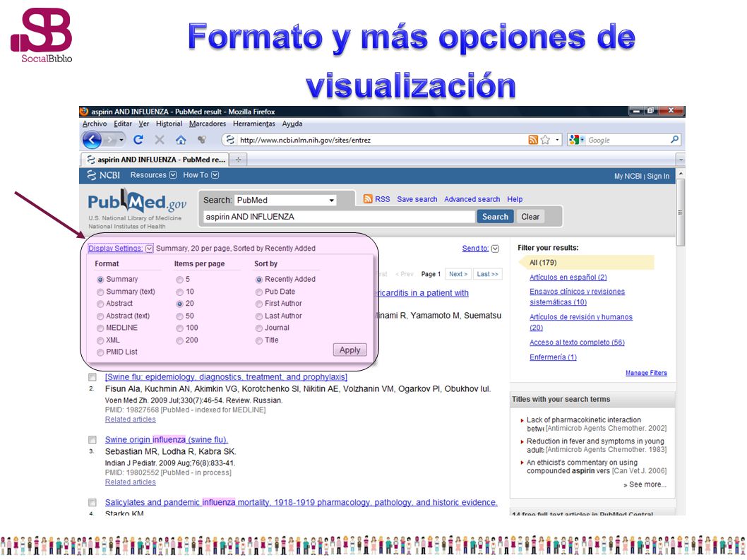
Task: Click the NCBI logo in header
Action: pyautogui.click(x=103, y=175)
